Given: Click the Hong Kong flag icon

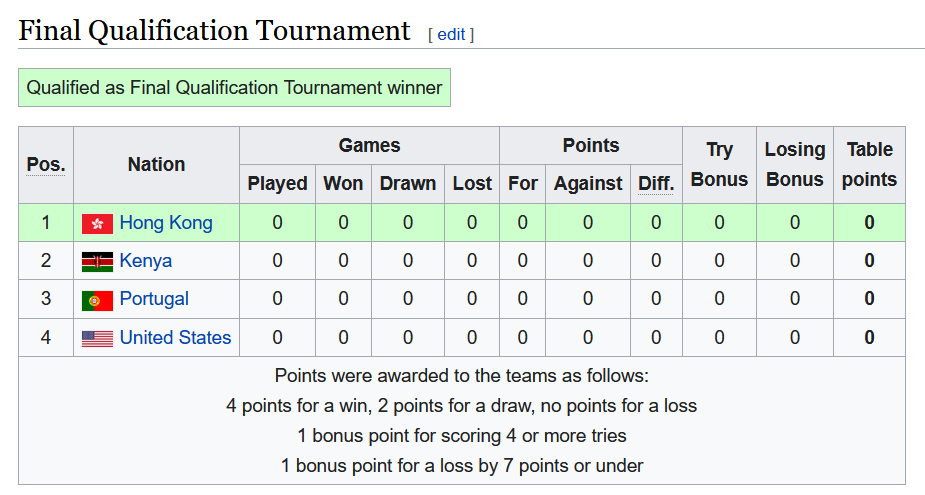Looking at the screenshot, I should [x=97, y=224].
